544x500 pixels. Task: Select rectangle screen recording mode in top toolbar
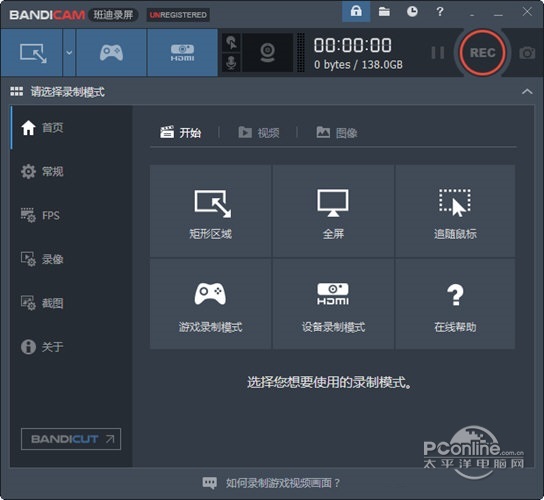click(x=32, y=53)
